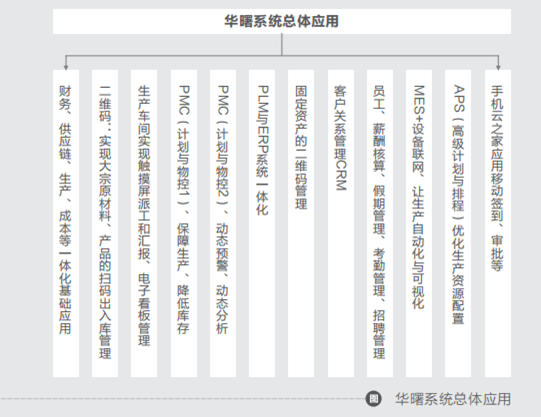Viewport: 541px width, 417px height.
Task: Choose the PMC（计划与物控1）保障生产 column
Action: coord(184,224)
